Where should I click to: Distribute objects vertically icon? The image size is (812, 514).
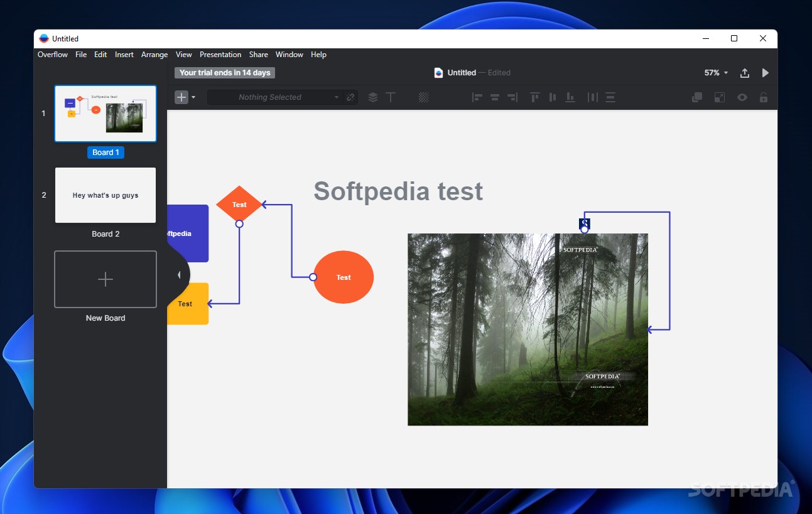(610, 97)
